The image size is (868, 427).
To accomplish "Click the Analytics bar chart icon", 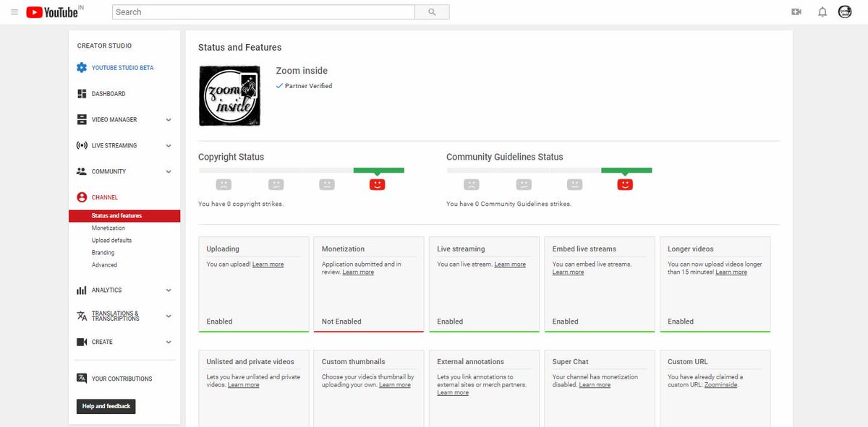I will pos(82,290).
